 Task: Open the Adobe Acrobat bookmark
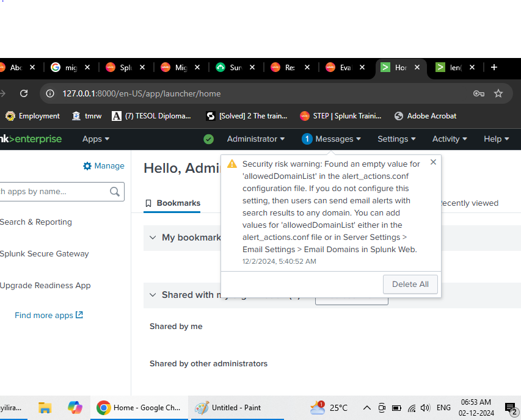425,116
